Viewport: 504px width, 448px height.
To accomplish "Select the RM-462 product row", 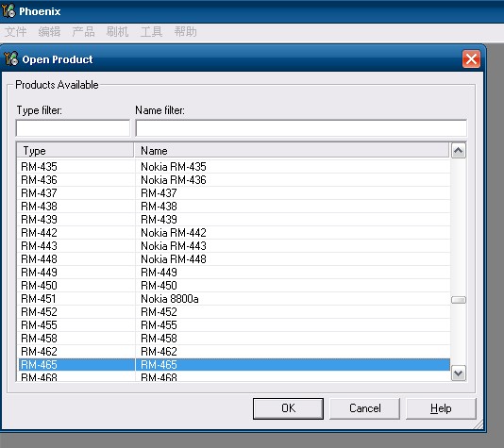I will pos(234,352).
